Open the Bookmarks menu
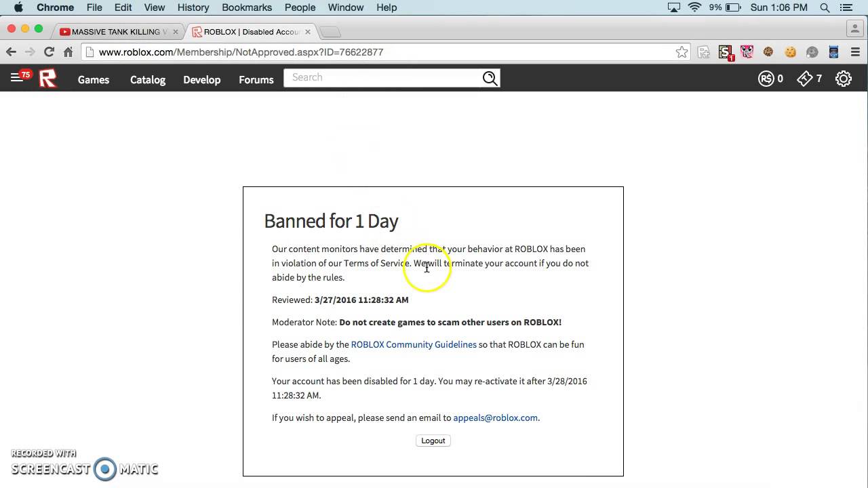The height and width of the screenshot is (488, 868). (x=247, y=7)
